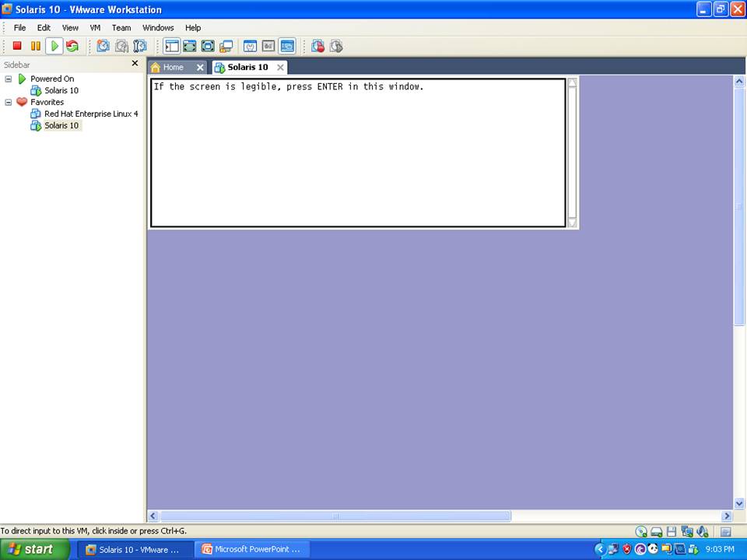747x560 pixels.
Task: Revert to snapshot toolbar icon
Action: coord(121,46)
